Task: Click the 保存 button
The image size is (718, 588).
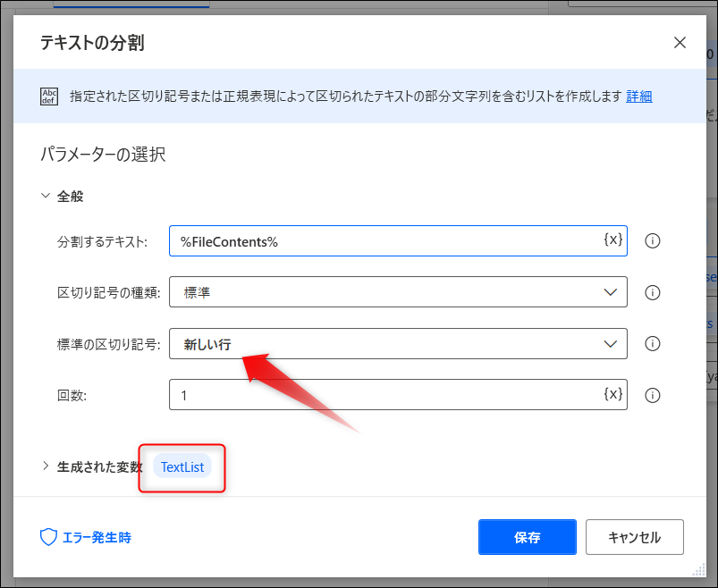Action: point(527,537)
